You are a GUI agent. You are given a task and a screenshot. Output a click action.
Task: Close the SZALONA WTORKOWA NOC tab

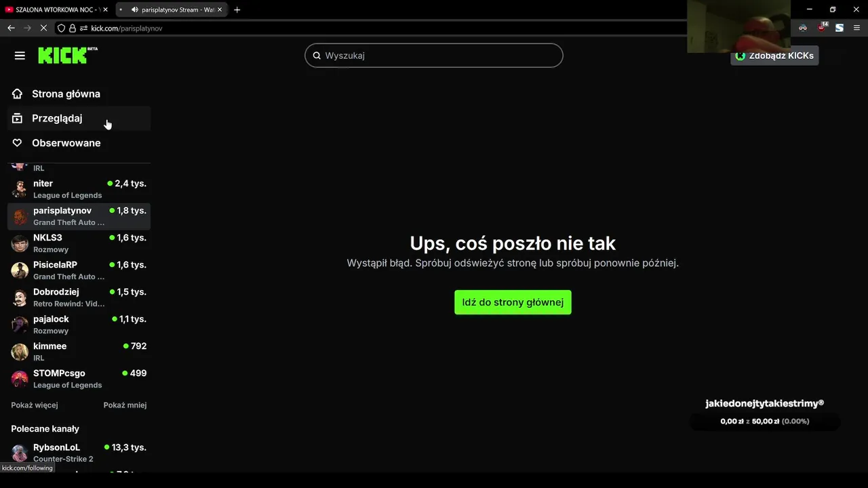point(106,9)
